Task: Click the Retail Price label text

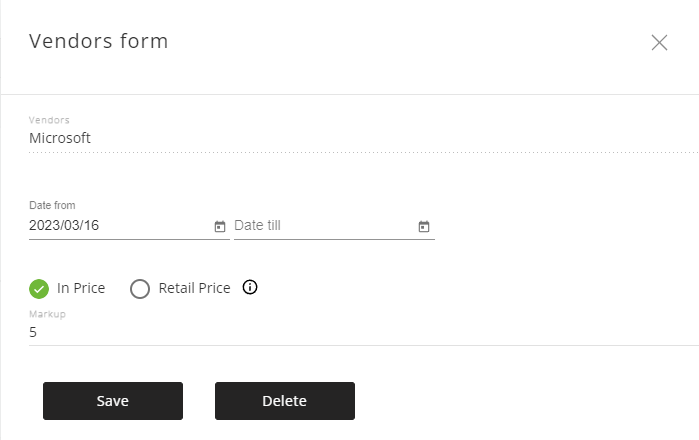Action: (x=195, y=288)
